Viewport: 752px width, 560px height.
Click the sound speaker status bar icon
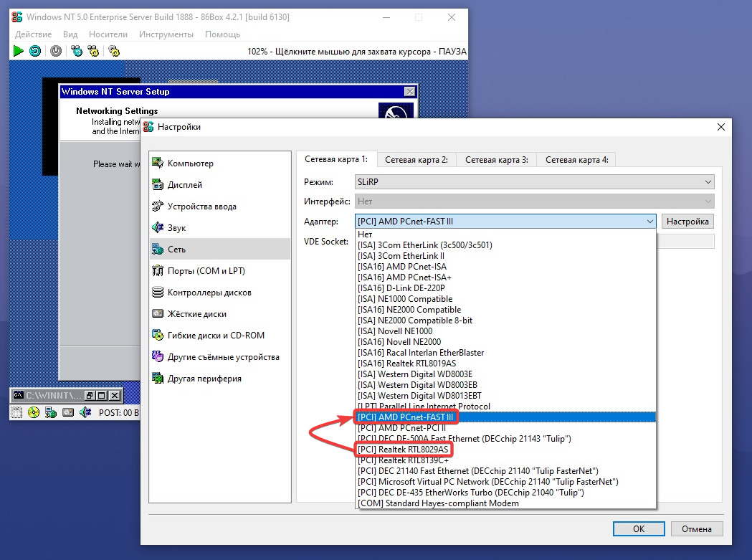pyautogui.click(x=85, y=412)
